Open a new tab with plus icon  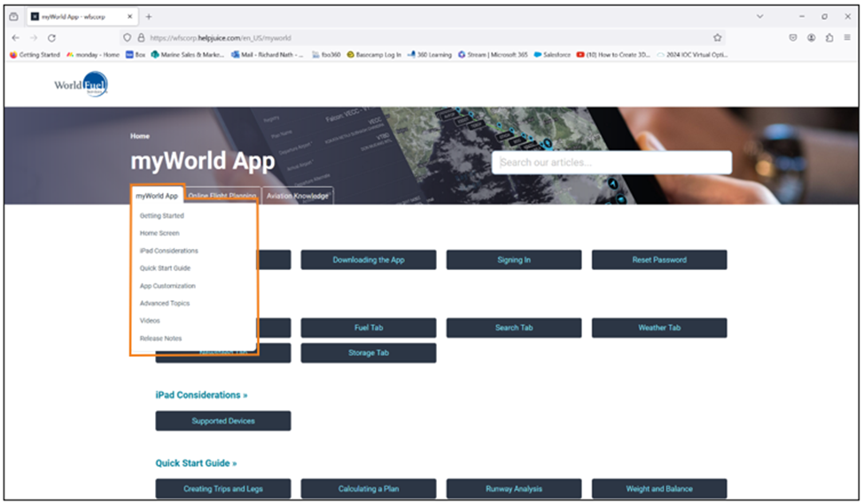click(149, 17)
